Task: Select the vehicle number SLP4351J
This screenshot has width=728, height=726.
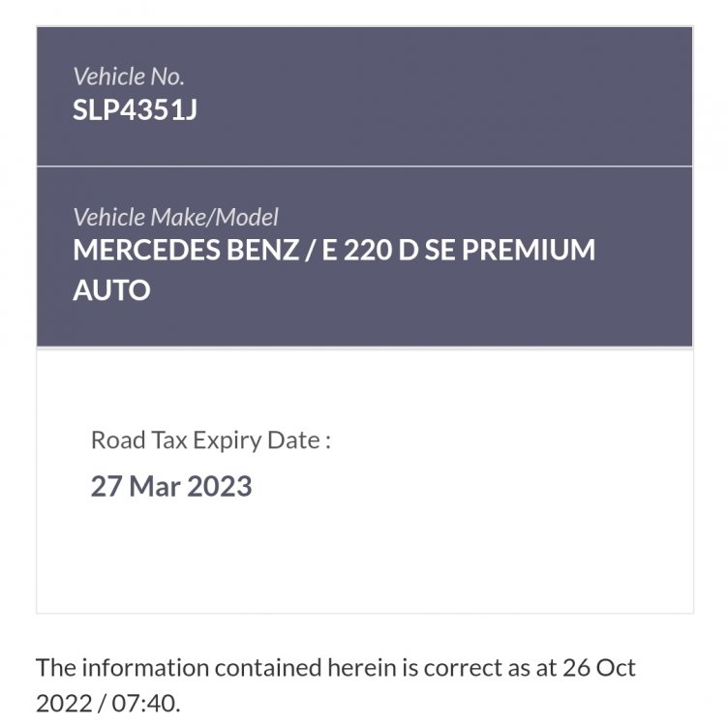Action: click(135, 110)
